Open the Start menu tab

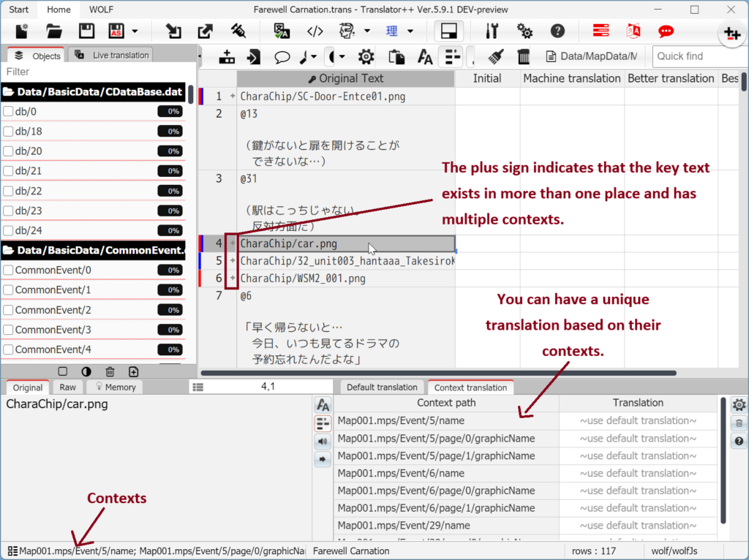(x=18, y=10)
